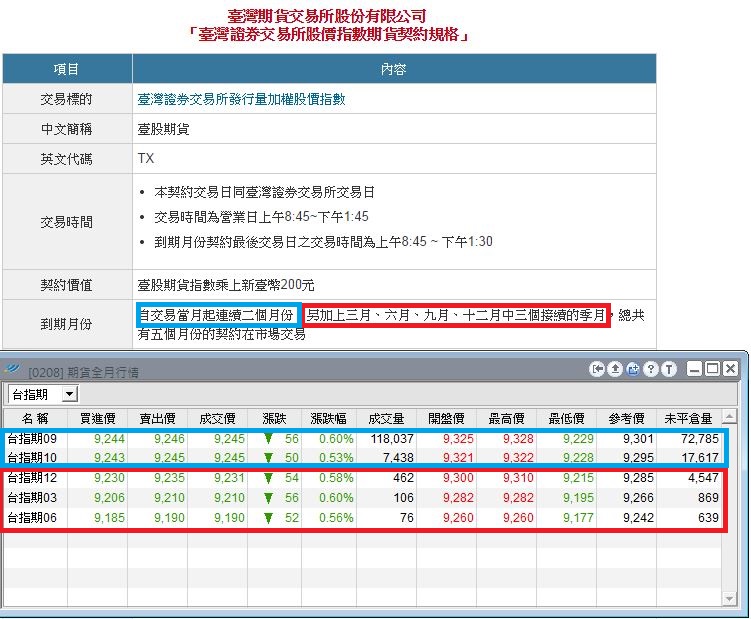Click the 內容 table header
751x619 pixels.
(394, 69)
